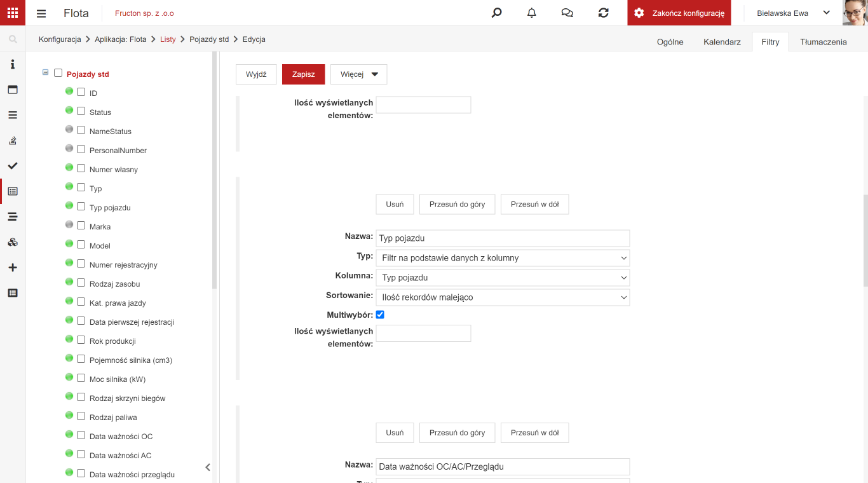
Task: Collapse the Pojazdy std tree node
Action: (45, 72)
